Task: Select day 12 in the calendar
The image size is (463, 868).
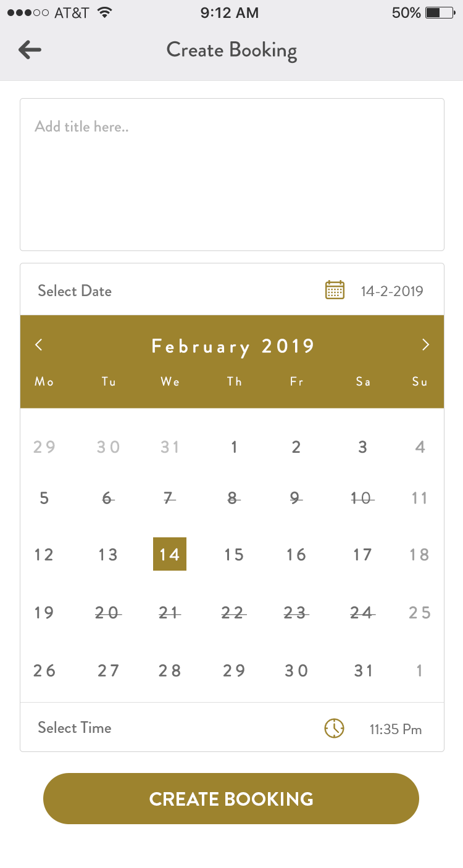Action: pos(44,555)
